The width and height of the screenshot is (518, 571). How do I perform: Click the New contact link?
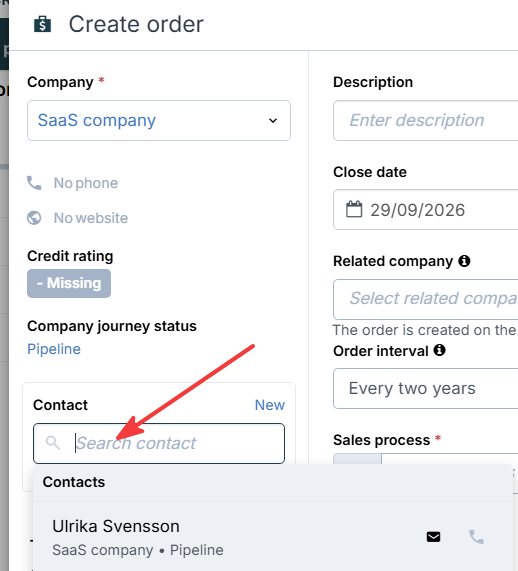270,405
